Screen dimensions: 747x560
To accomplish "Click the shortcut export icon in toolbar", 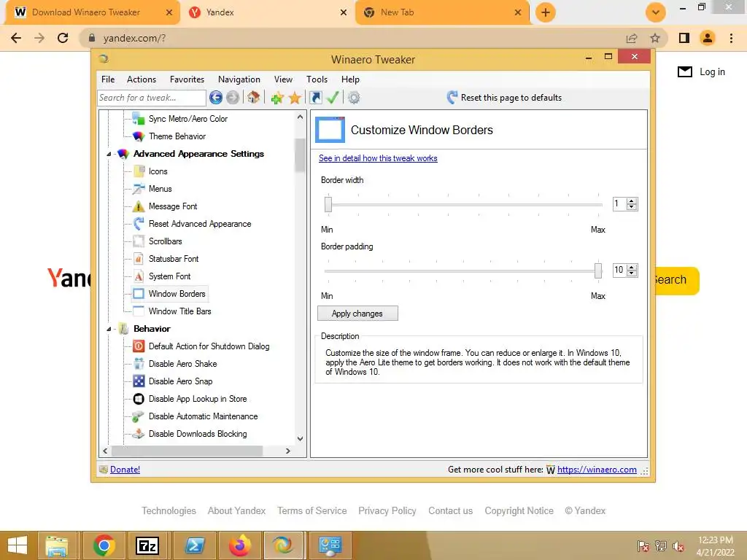I will pos(315,98).
